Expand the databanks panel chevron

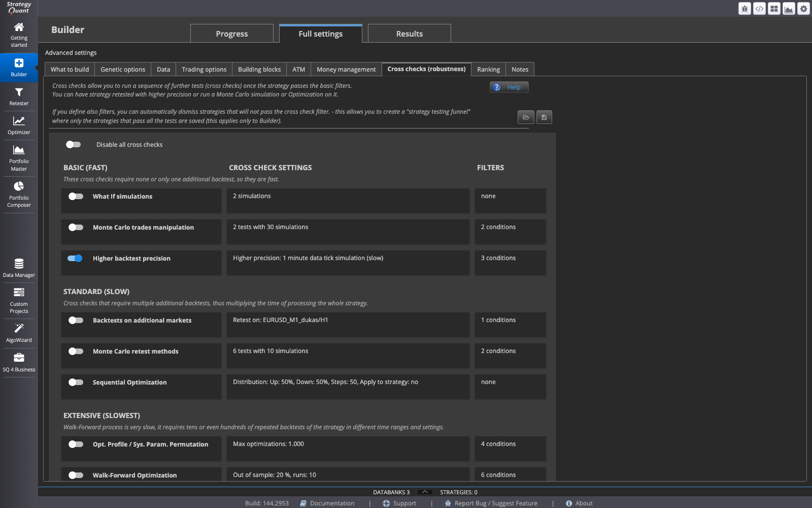point(425,492)
